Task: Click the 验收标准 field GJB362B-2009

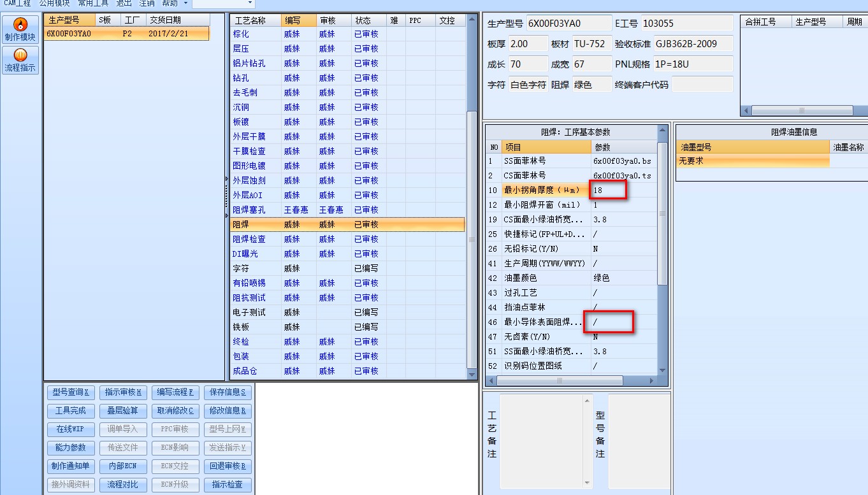Action: [693, 44]
